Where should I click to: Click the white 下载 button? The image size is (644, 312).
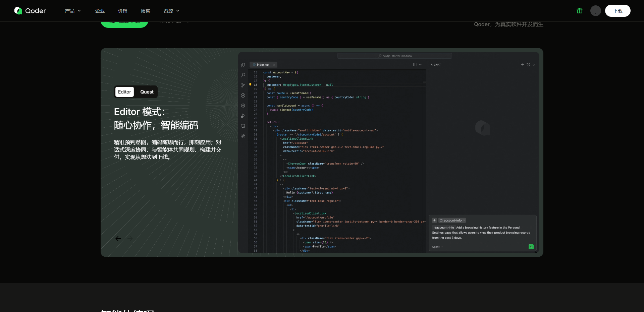[x=618, y=11]
